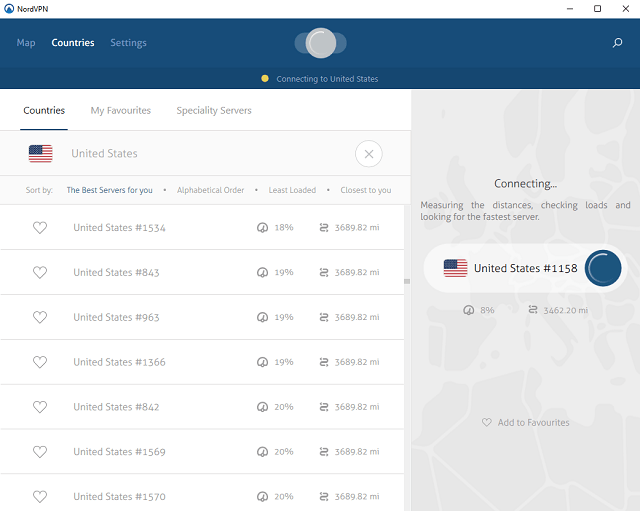
Task: Switch to My Favourites tab
Action: tap(121, 111)
